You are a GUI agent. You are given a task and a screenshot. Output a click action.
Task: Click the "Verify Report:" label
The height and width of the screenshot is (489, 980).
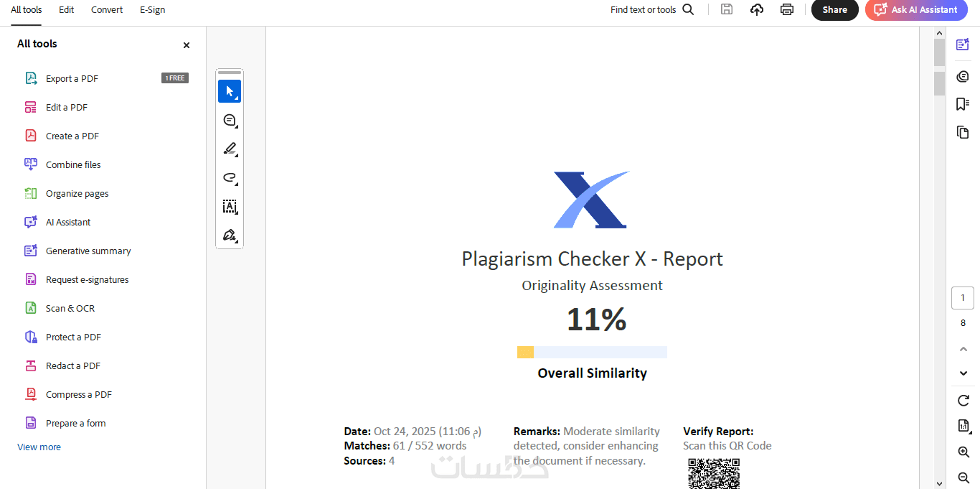pyautogui.click(x=718, y=432)
